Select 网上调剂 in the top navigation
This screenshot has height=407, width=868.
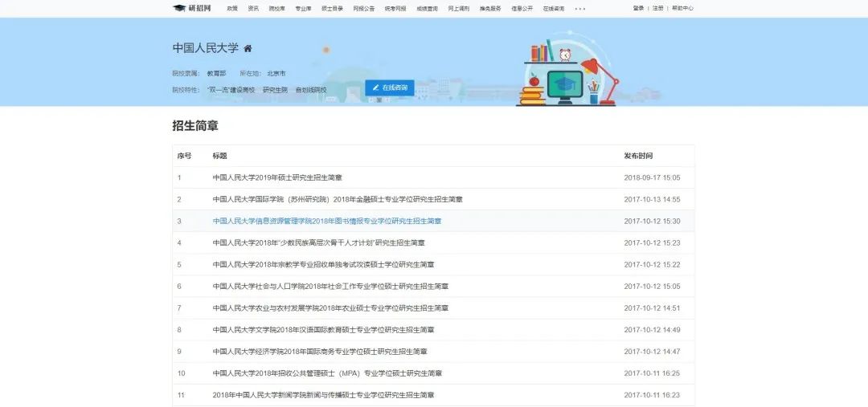tap(458, 8)
